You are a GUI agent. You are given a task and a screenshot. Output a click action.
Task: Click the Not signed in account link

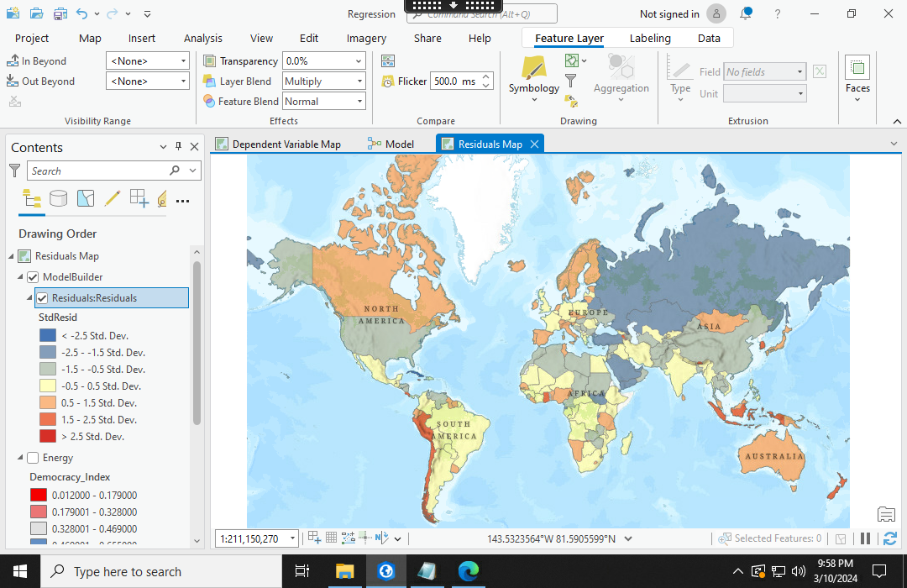coord(671,13)
